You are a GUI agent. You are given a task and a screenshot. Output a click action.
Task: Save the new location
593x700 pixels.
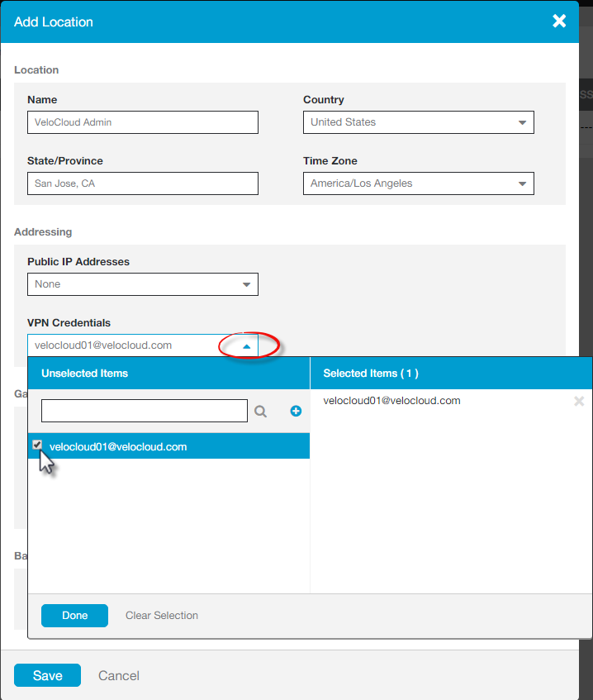pos(47,675)
